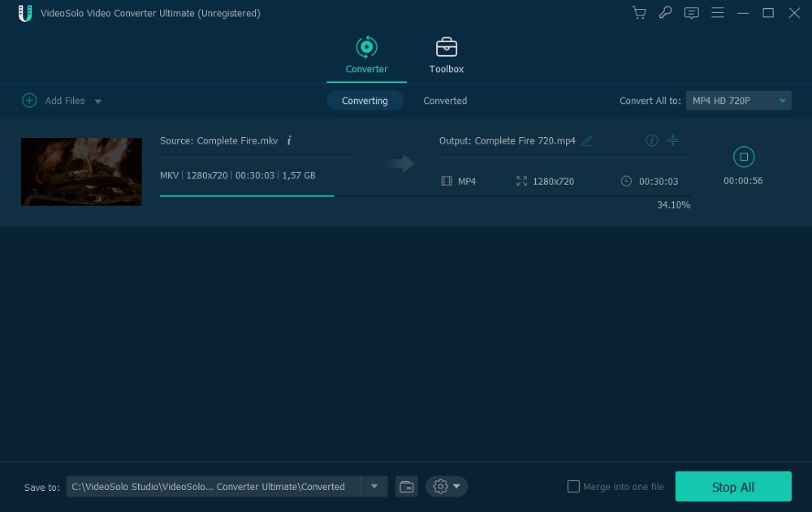Show source file info icon
Viewport: 812px width, 512px height.
coord(289,140)
